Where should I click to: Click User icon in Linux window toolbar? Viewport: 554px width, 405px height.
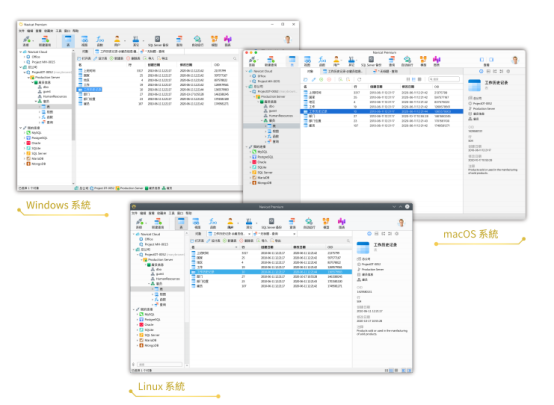pos(230,222)
